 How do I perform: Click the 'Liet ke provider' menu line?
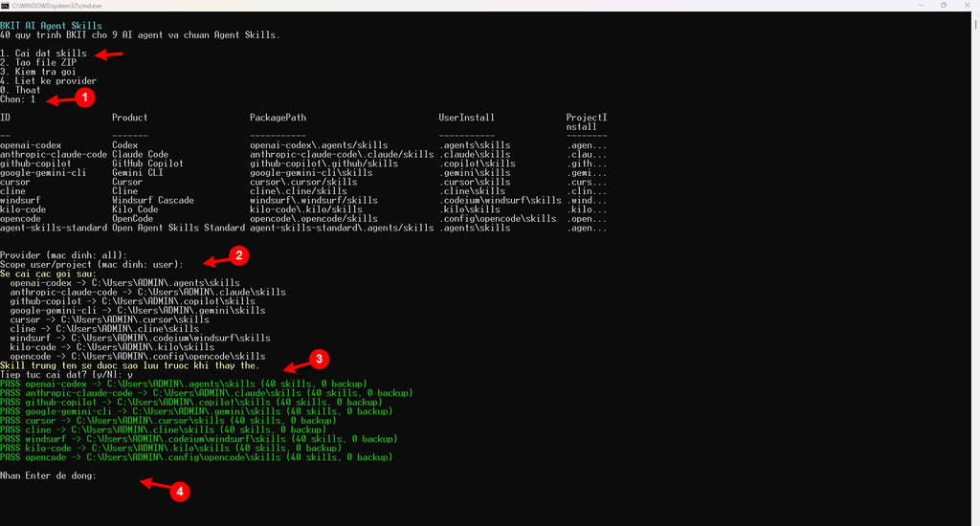point(48,80)
